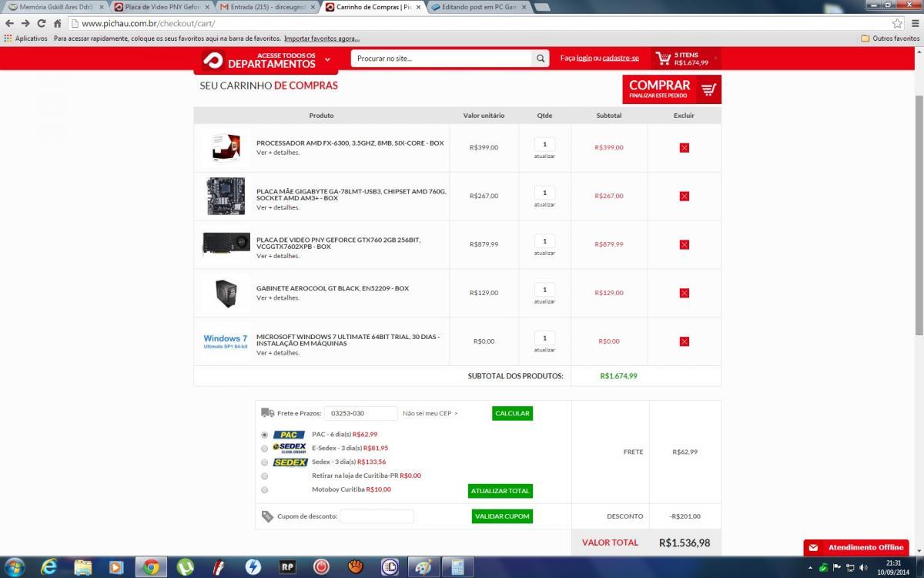
Task: Go to the browser home page icon
Action: click(57, 23)
